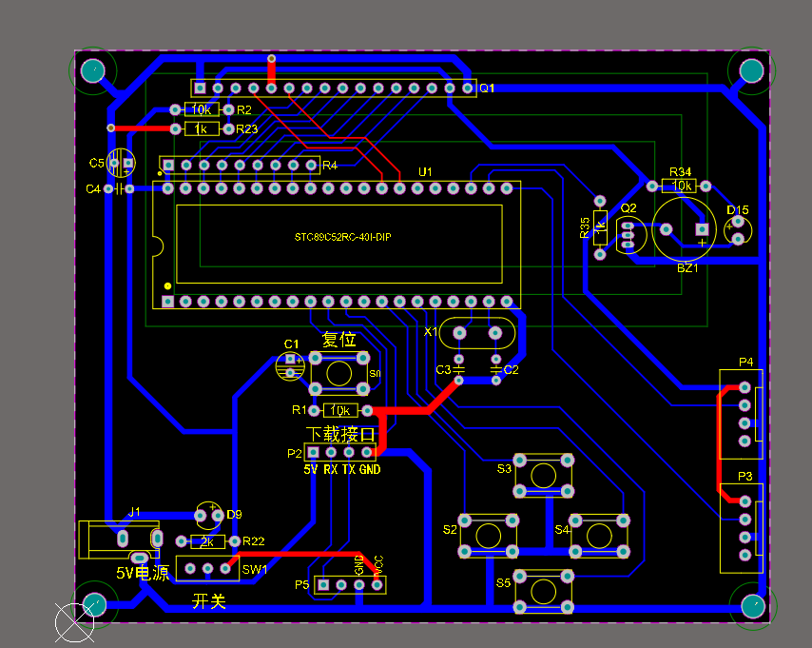
Task: Click the X1 crystal oscillator footprint
Action: (477, 333)
